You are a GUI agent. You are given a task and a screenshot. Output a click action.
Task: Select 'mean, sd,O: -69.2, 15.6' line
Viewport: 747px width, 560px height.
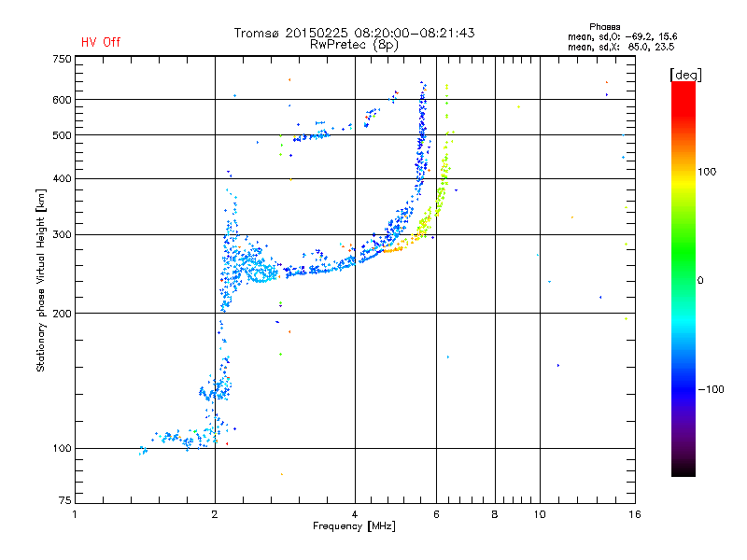coord(622,36)
